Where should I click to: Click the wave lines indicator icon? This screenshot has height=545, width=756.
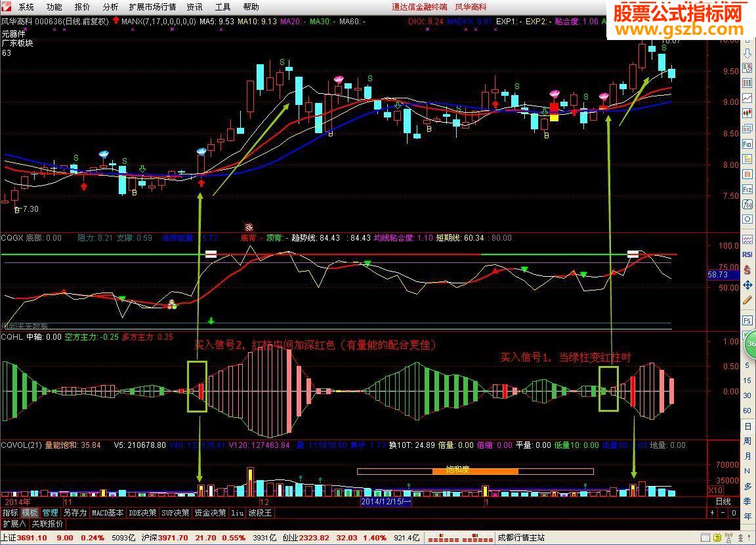(x=747, y=239)
